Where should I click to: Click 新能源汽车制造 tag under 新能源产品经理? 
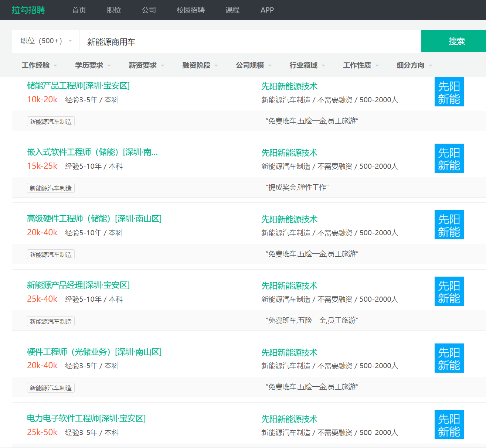pyautogui.click(x=51, y=321)
